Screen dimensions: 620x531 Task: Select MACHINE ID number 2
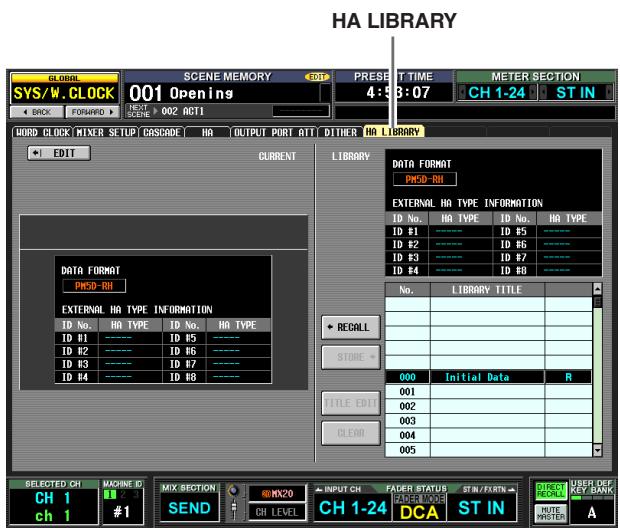[x=123, y=495]
